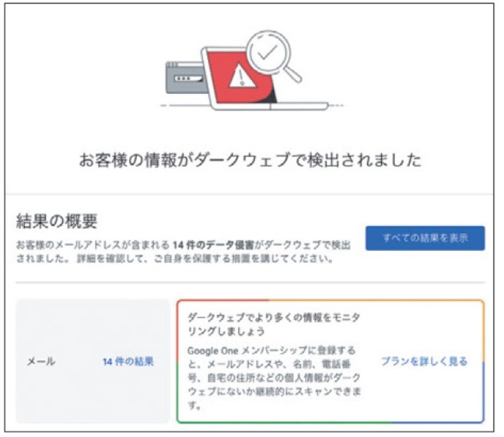
Task: Click the bold 14 件のデータ侵害 text
Action: (213, 245)
